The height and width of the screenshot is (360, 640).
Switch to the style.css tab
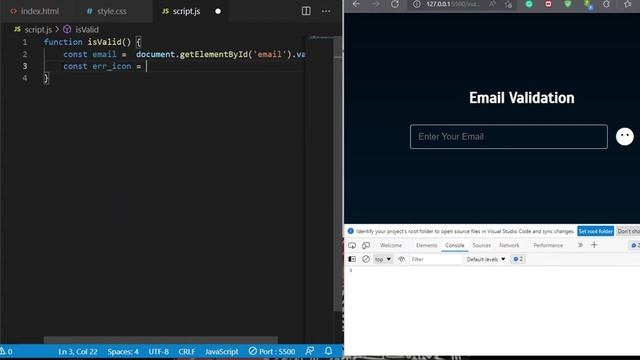pyautogui.click(x=107, y=11)
